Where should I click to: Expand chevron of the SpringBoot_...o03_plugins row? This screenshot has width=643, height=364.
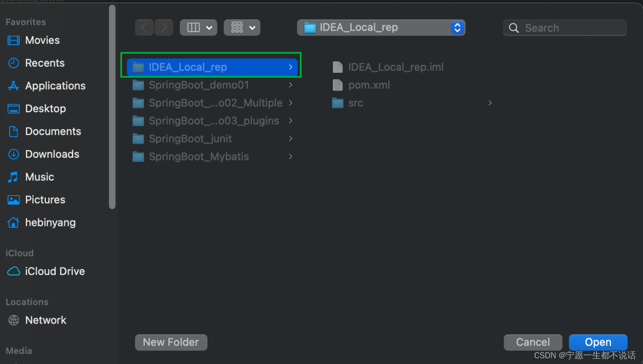point(291,121)
